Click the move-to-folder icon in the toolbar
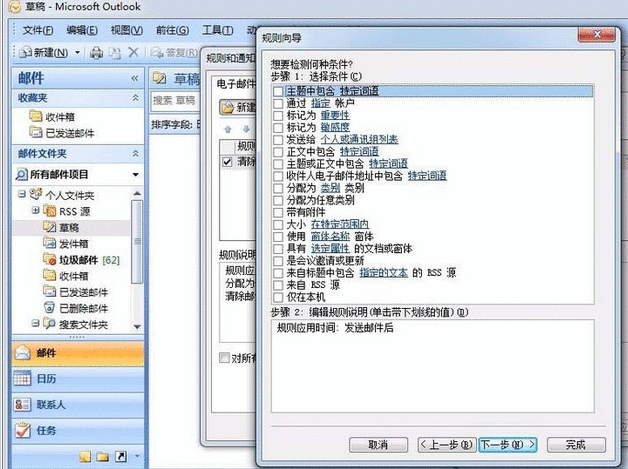The height and width of the screenshot is (469, 628). point(115,53)
